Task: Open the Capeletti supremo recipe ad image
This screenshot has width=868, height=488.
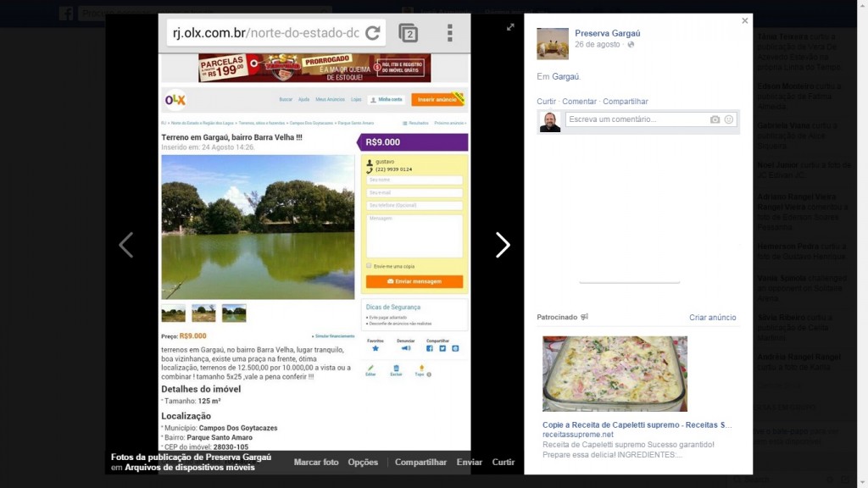Action: click(x=615, y=374)
